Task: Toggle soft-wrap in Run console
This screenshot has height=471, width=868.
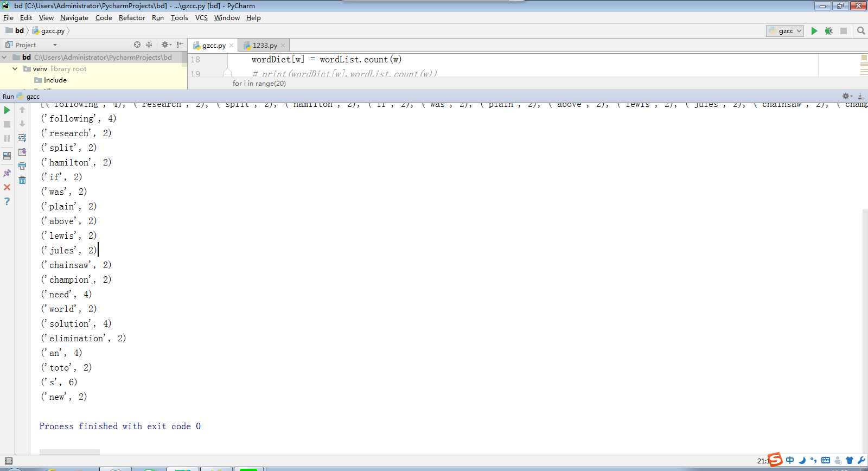Action: tap(22, 138)
